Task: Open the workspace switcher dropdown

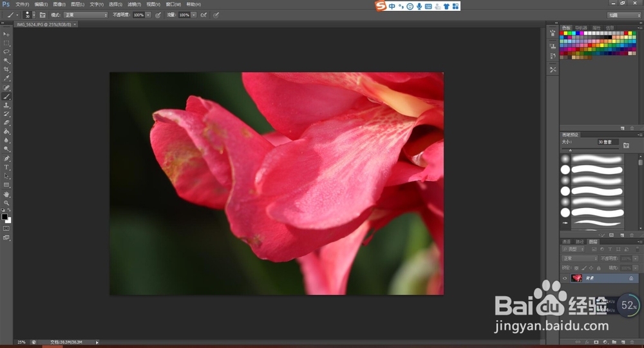Action: click(624, 15)
